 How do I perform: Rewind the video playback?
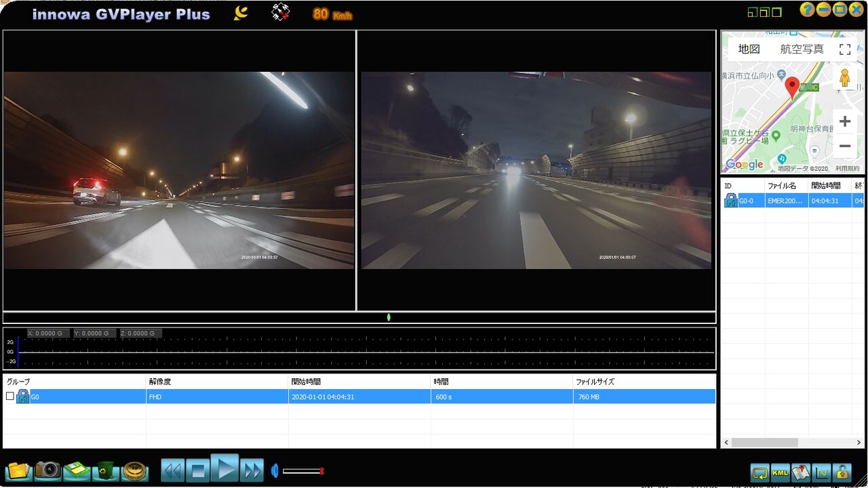173,470
